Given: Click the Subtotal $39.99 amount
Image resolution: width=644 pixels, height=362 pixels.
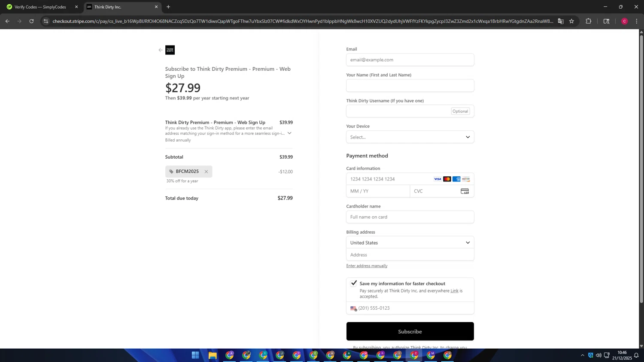Looking at the screenshot, I should [x=286, y=157].
